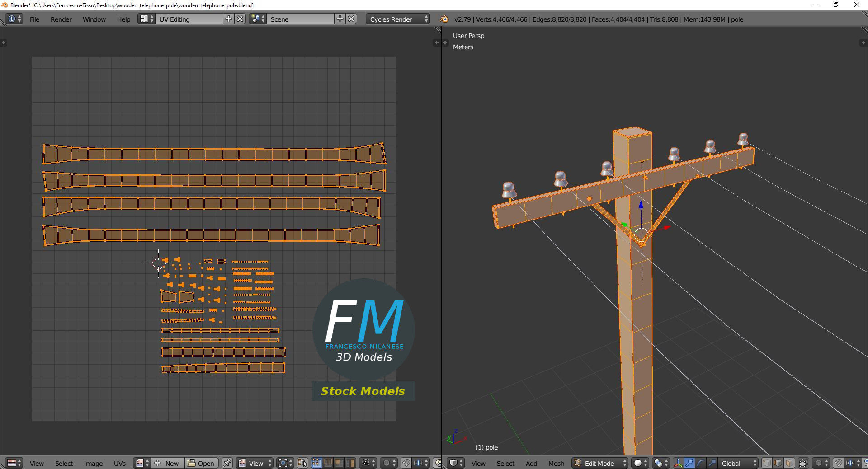Open the Edit Mode interaction dropdown
868x469 pixels.
(x=600, y=463)
